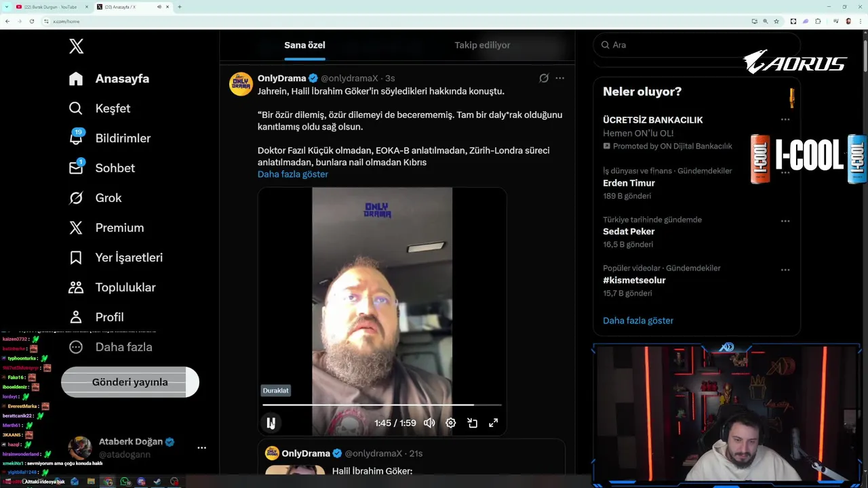Open the zoom icon in address bar
This screenshot has height=488, width=868.
(x=766, y=21)
